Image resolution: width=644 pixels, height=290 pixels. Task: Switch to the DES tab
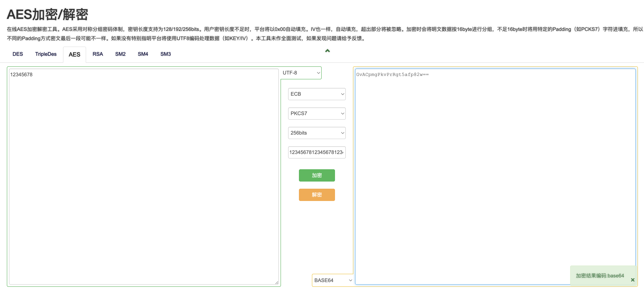coord(17,54)
